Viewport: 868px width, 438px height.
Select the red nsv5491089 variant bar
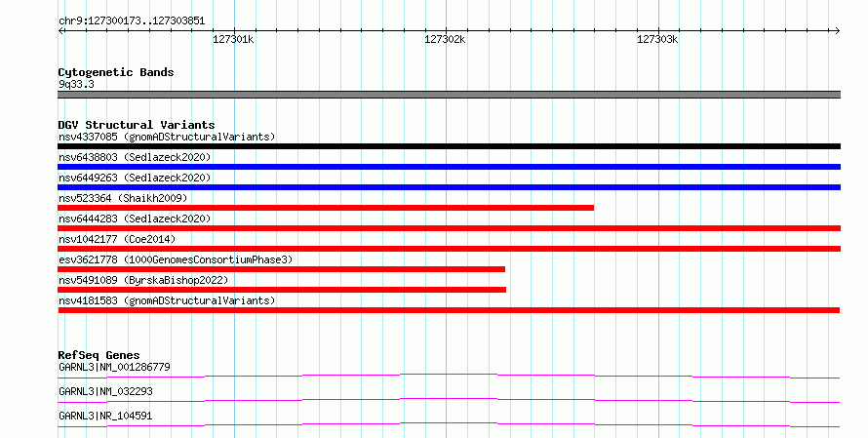[x=282, y=290]
